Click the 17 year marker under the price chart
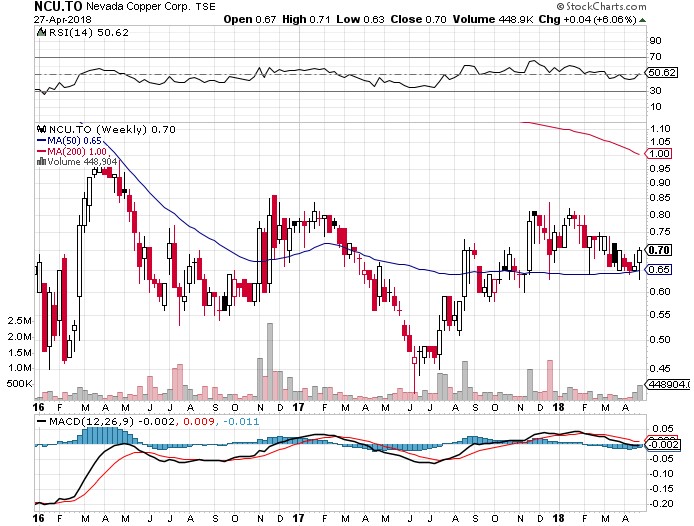 pyautogui.click(x=299, y=406)
